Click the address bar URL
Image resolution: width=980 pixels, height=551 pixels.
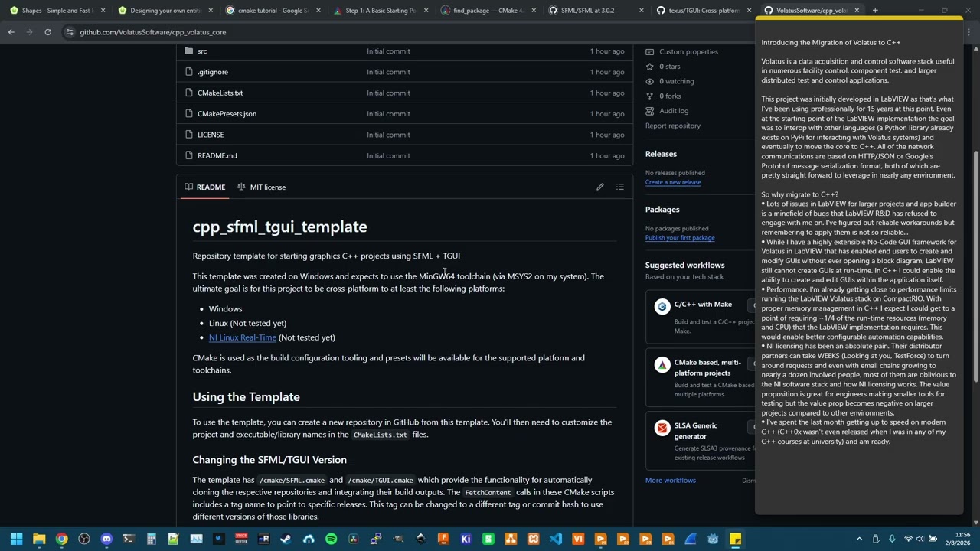tap(153, 32)
